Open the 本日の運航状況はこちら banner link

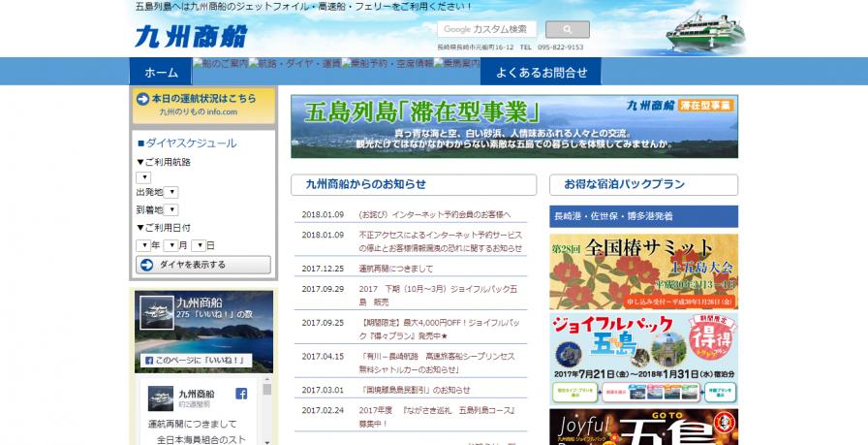[203, 106]
